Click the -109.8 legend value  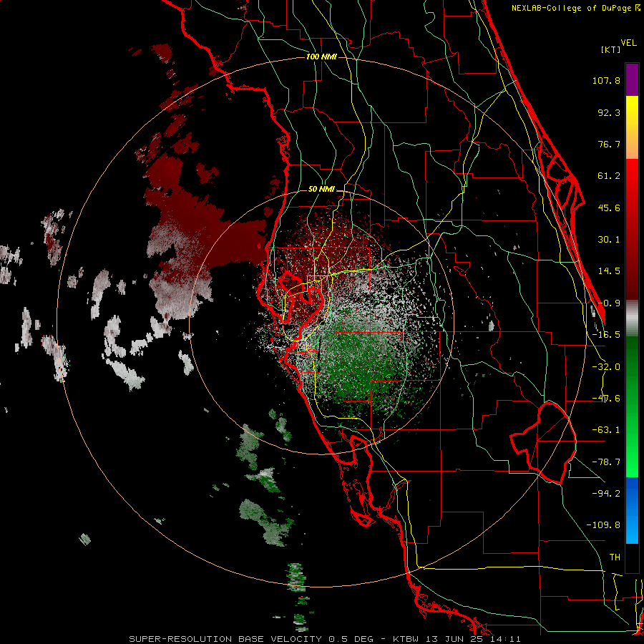[603, 525]
